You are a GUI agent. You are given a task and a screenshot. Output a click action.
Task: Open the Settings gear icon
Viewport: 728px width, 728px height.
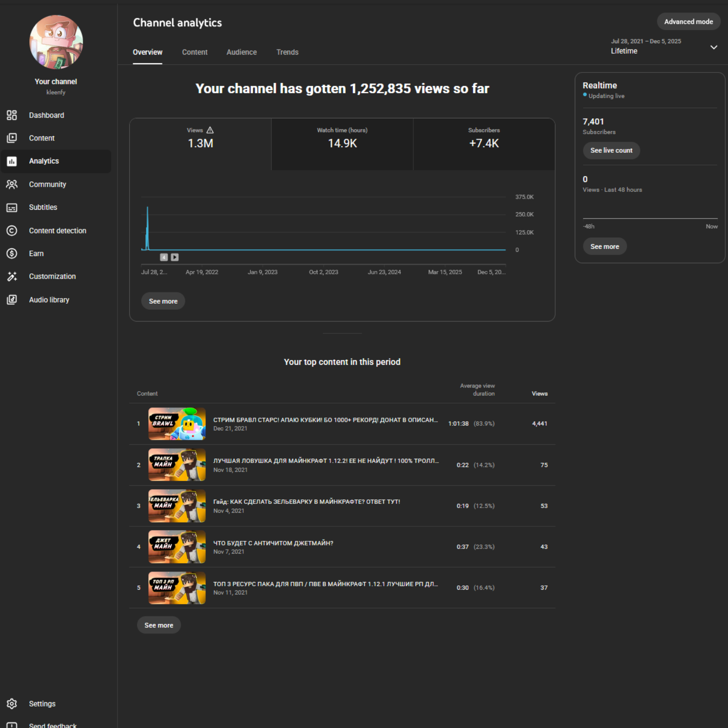pyautogui.click(x=12, y=704)
